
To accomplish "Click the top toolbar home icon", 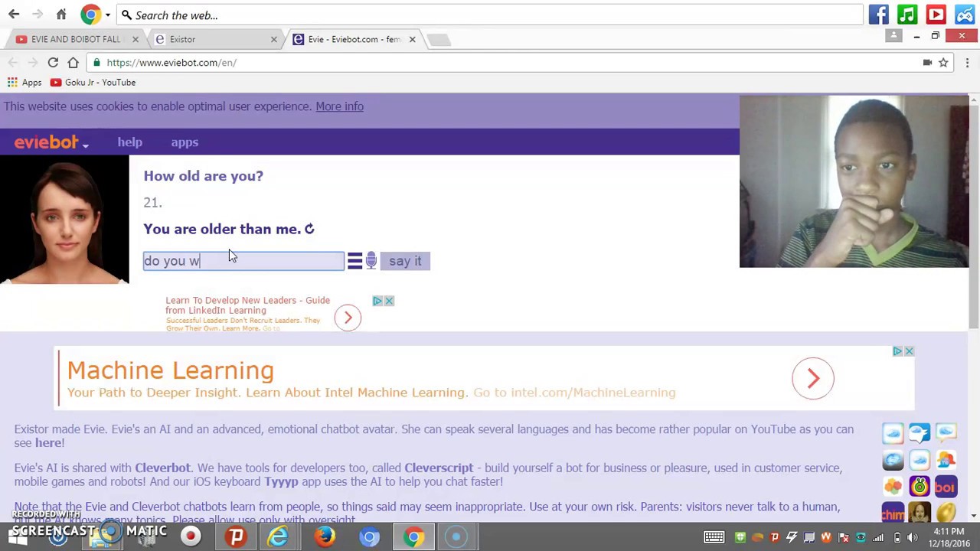I will coord(61,15).
